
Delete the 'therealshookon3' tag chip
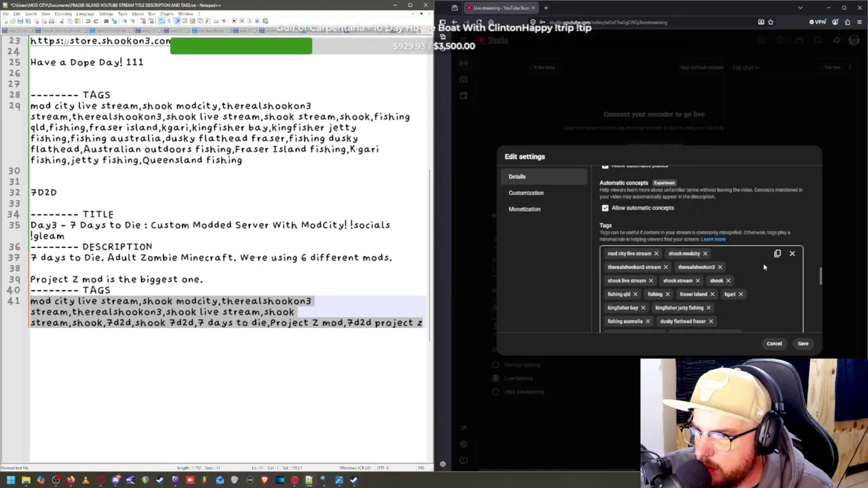point(719,267)
